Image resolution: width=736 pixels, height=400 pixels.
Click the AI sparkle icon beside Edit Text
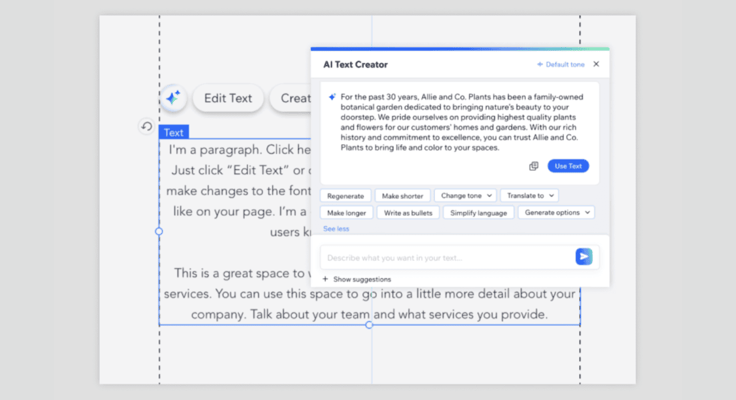click(x=173, y=98)
